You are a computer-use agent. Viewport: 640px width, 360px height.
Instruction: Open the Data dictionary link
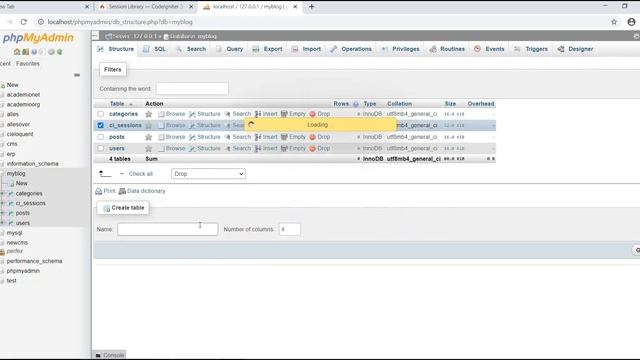pyautogui.click(x=142, y=191)
